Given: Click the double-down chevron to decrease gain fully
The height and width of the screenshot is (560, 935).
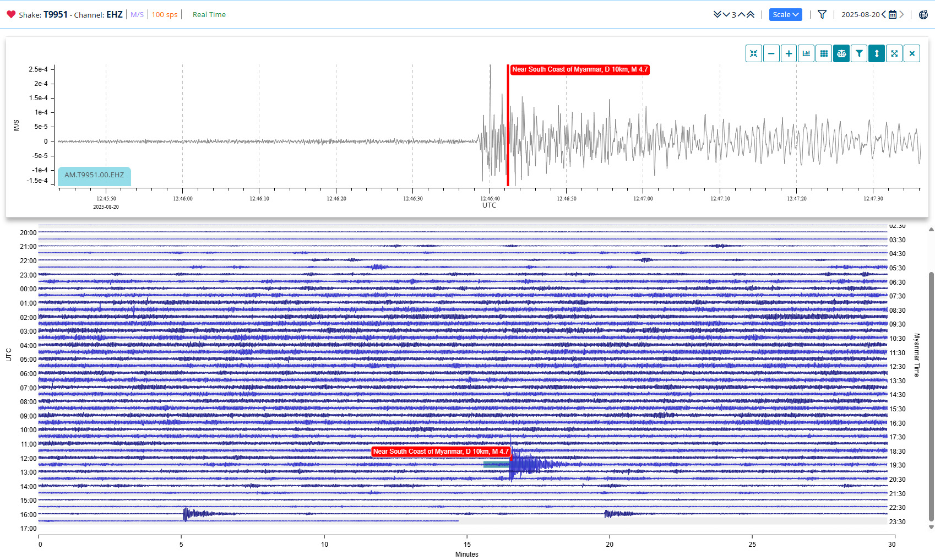Looking at the screenshot, I should 717,14.
